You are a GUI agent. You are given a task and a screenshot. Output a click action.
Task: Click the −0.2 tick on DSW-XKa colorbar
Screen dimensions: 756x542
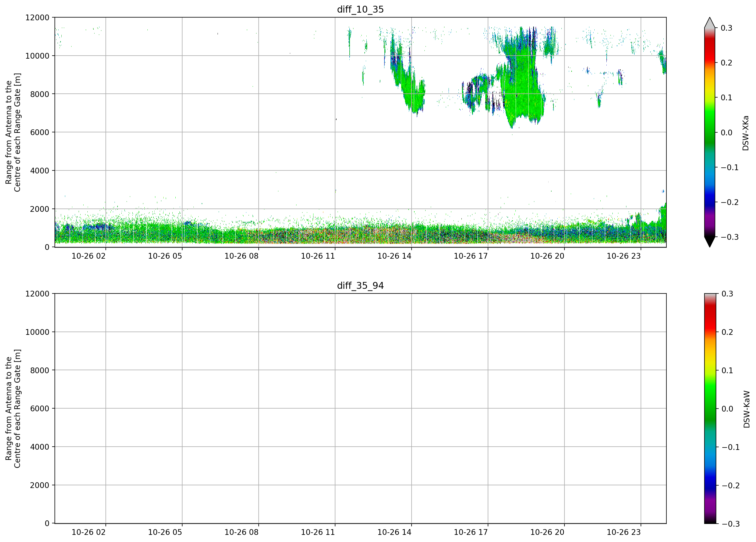[730, 202]
